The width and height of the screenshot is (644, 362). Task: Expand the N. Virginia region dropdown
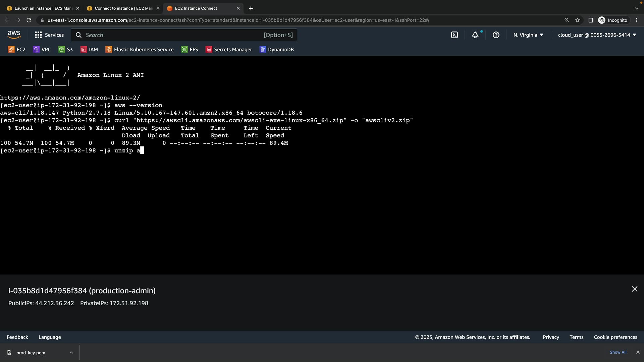tap(528, 35)
